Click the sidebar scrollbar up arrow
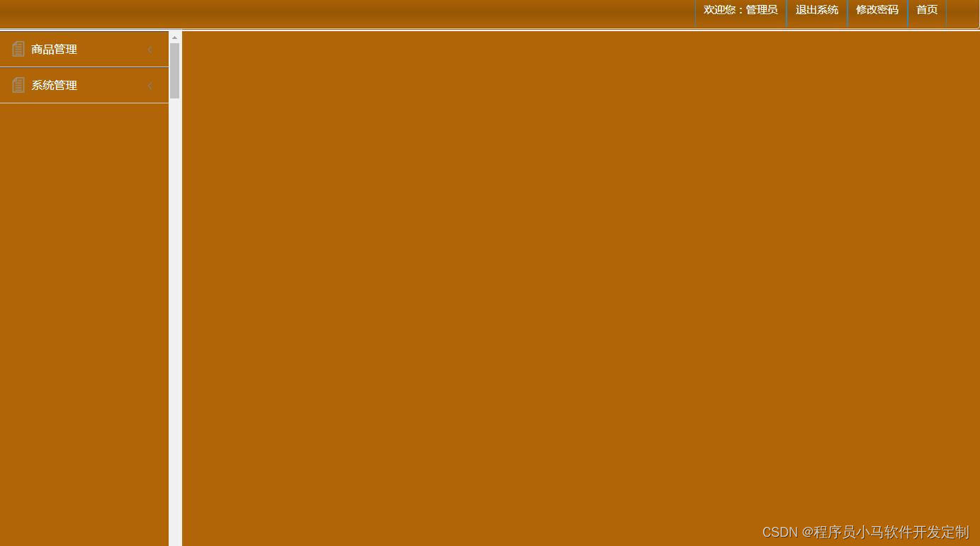980x546 pixels. (x=174, y=38)
